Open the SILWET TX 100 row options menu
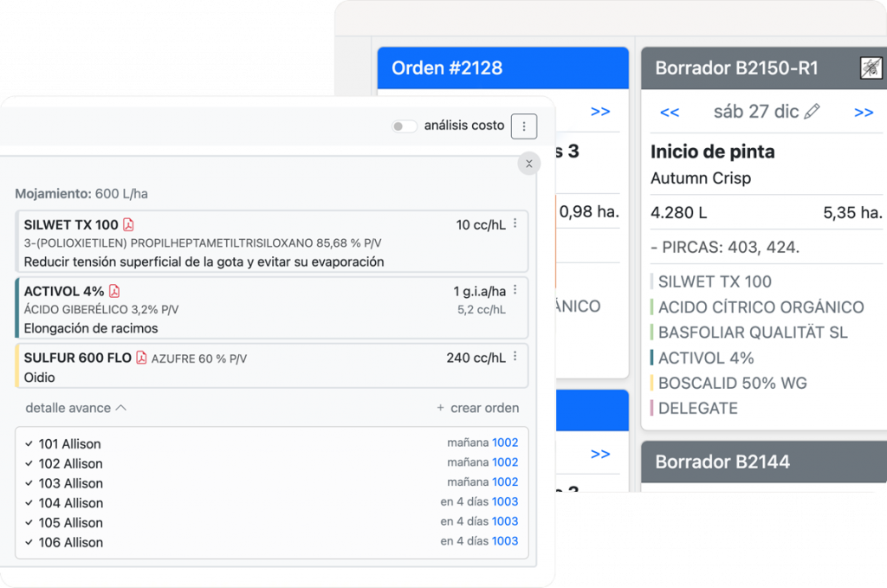887x588 pixels. point(515,224)
